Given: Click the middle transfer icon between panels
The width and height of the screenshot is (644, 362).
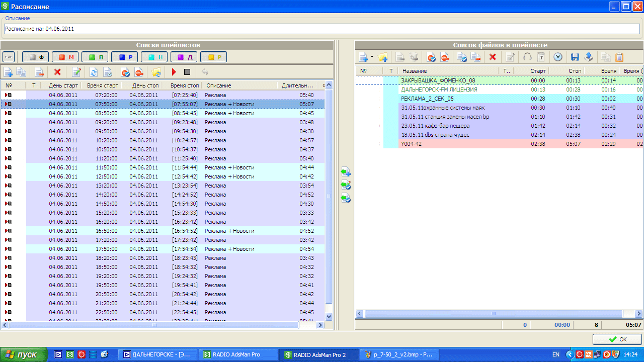Looking at the screenshot, I should 346,185.
